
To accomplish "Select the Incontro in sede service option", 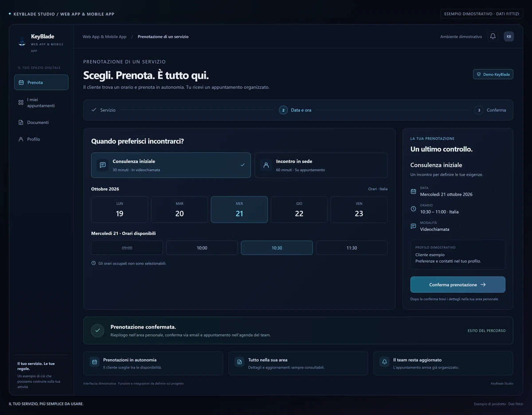I will tap(321, 165).
